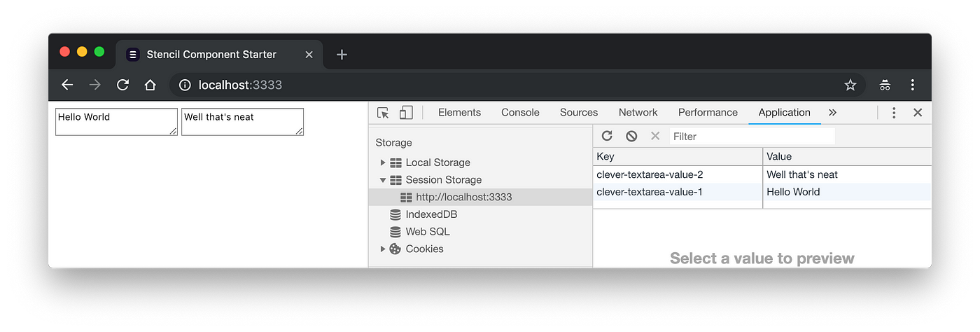Clear all session storage entries icon
The width and height of the screenshot is (980, 332).
pos(631,136)
